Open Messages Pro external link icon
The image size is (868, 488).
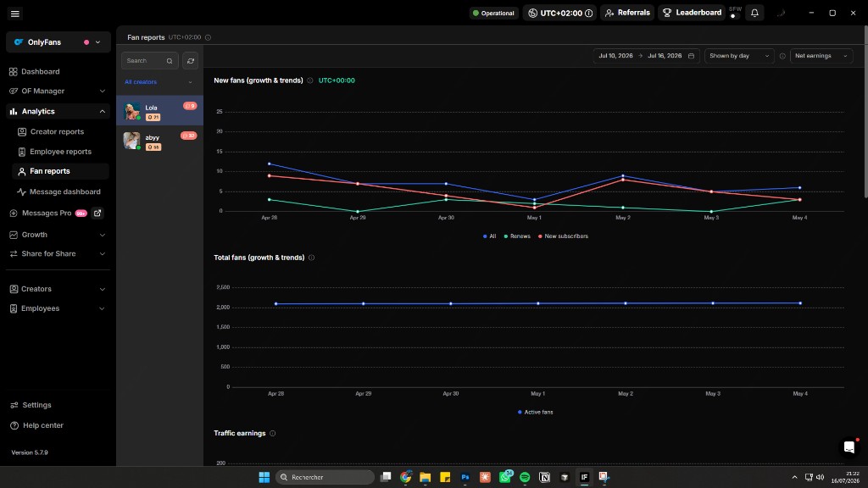point(97,213)
